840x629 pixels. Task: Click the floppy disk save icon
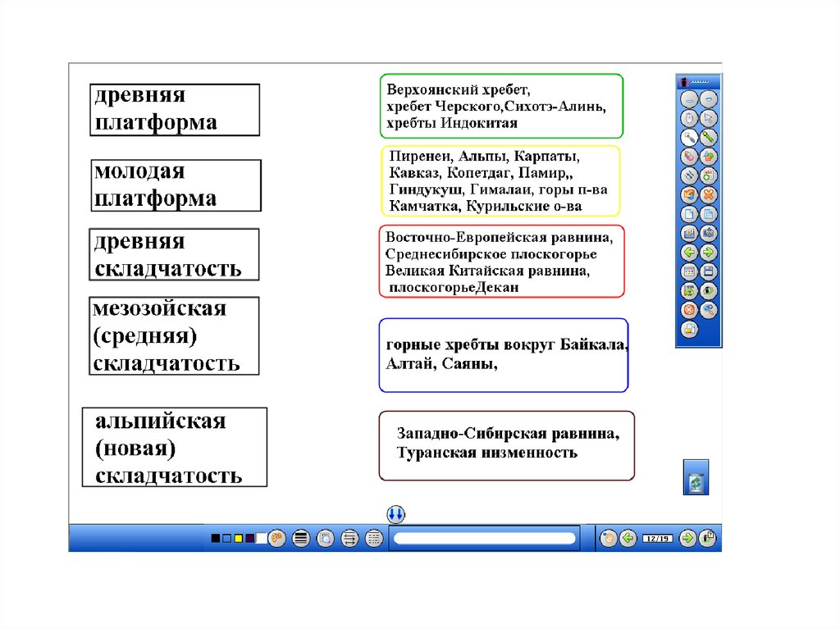click(x=708, y=271)
